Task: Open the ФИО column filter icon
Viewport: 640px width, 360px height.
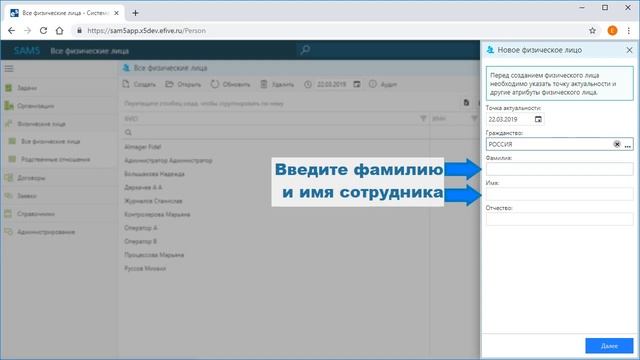Action: pyautogui.click(x=423, y=118)
